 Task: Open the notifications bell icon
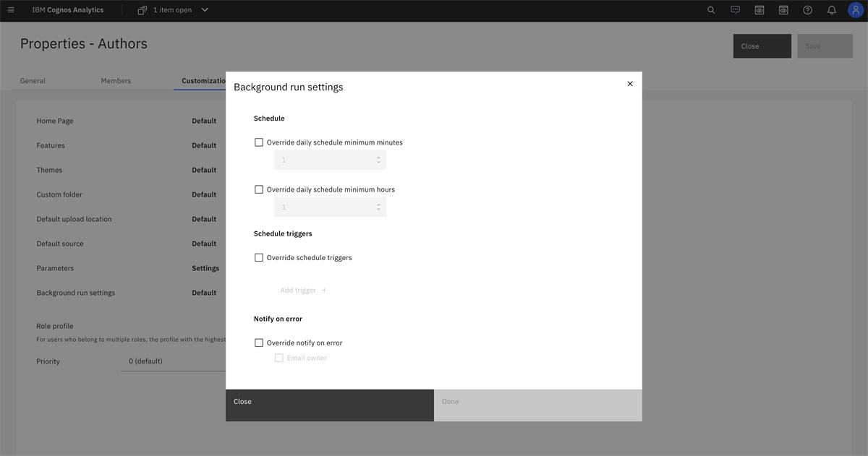[x=832, y=10]
